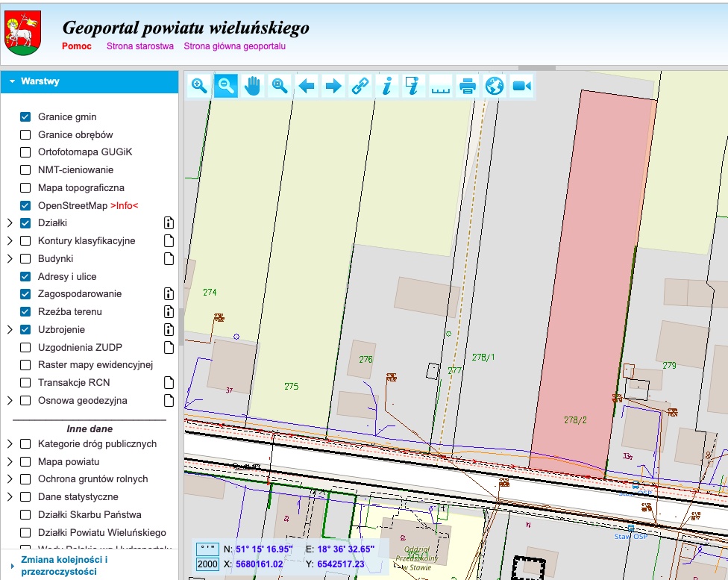
Task: Expand the Uzbrojenie layer group
Action: (10, 329)
